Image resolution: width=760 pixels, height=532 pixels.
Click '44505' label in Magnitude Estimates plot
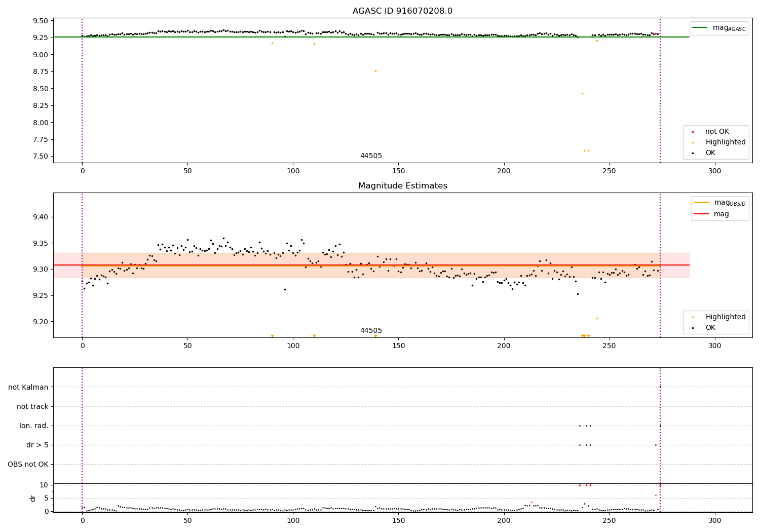coord(371,331)
